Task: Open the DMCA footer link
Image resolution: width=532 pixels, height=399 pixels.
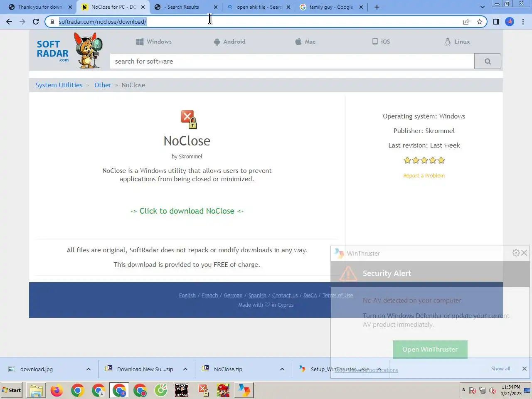Action: pos(310,295)
